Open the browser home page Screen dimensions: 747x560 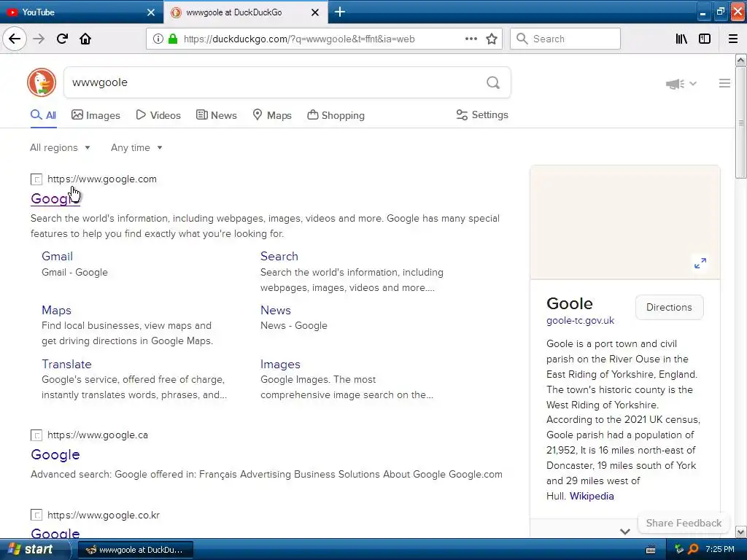click(85, 39)
